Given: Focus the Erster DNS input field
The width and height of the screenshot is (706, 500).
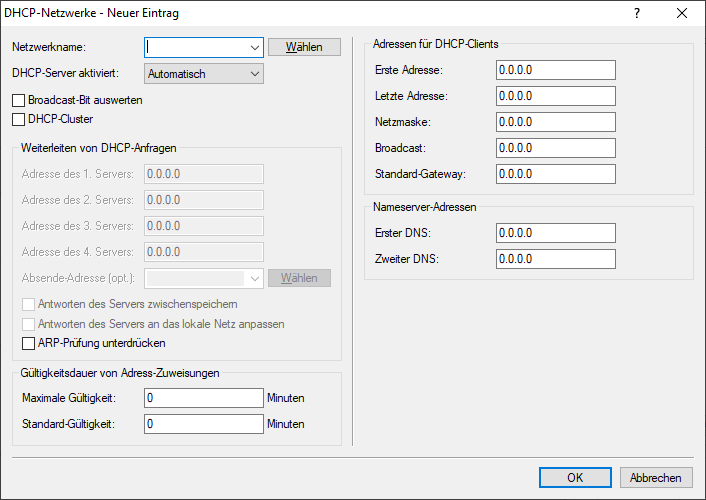Looking at the screenshot, I should (x=555, y=233).
